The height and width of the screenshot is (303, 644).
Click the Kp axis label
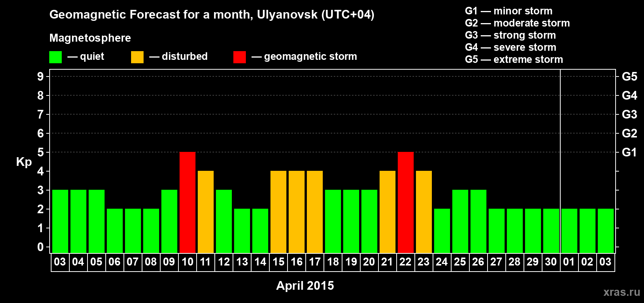pyautogui.click(x=24, y=162)
